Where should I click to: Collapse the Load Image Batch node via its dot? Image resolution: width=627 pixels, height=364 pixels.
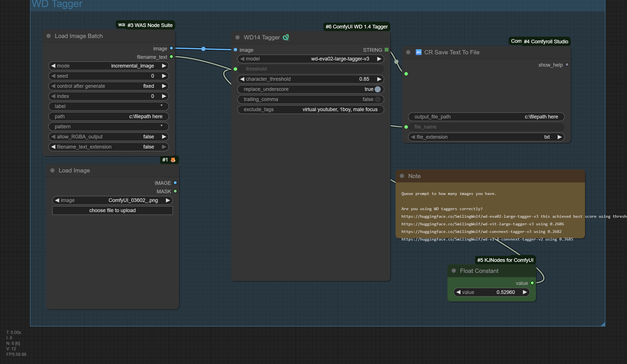[48, 36]
